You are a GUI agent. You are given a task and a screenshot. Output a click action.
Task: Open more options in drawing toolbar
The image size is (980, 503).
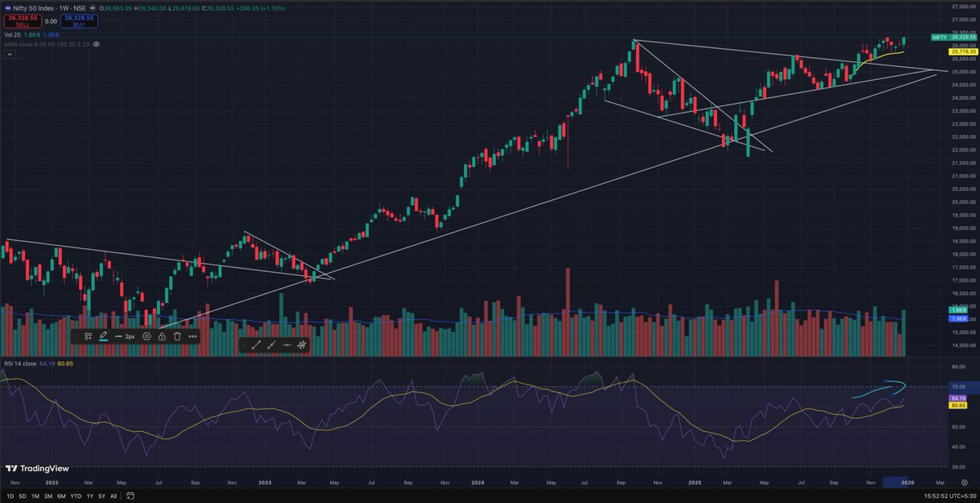(193, 336)
